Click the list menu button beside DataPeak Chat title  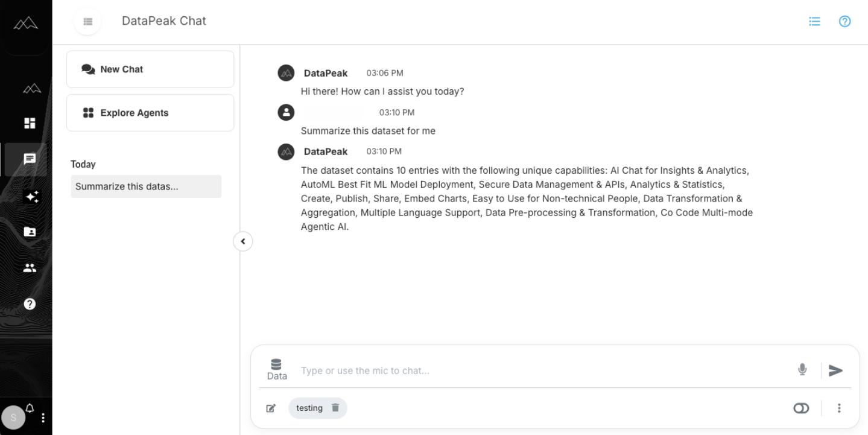point(88,22)
